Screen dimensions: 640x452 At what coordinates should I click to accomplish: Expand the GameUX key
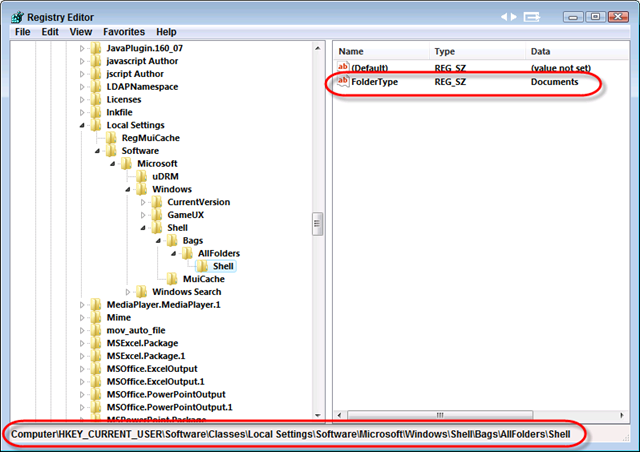(143, 215)
